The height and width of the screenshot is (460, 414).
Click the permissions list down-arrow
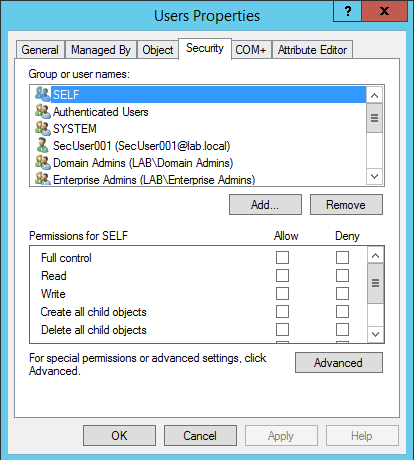click(376, 334)
